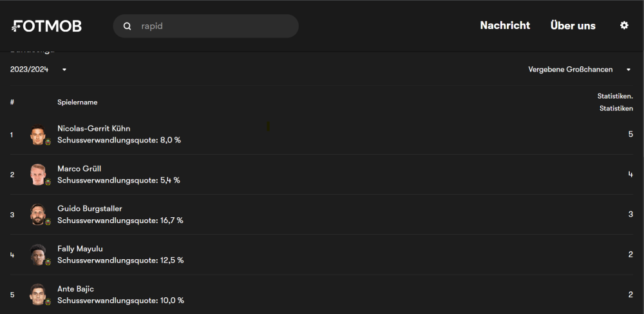Open Nicolas-Gerrit Kühn's player link

93,128
